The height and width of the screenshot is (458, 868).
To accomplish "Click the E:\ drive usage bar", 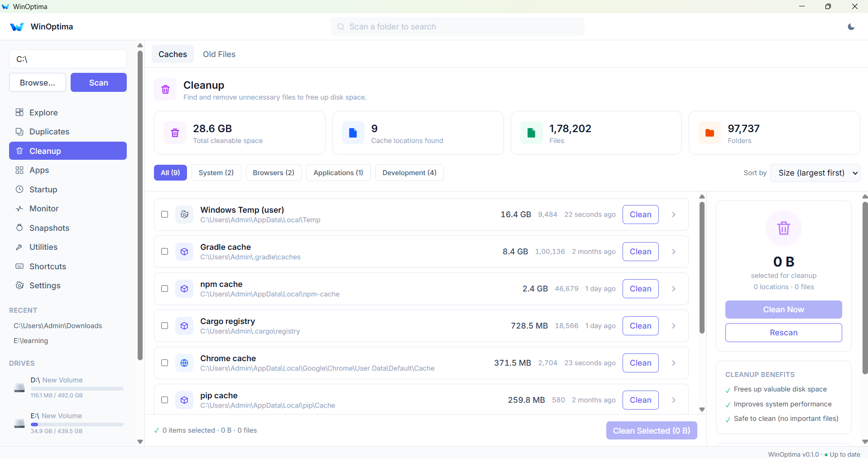I will coord(77,424).
